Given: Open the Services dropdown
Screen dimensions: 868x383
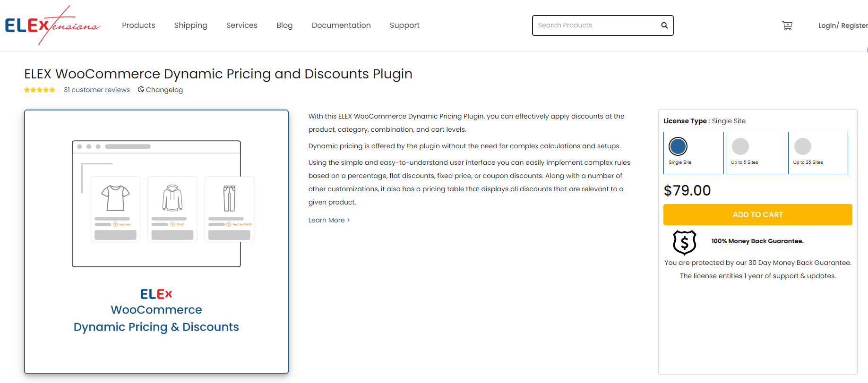Looking at the screenshot, I should point(241,25).
